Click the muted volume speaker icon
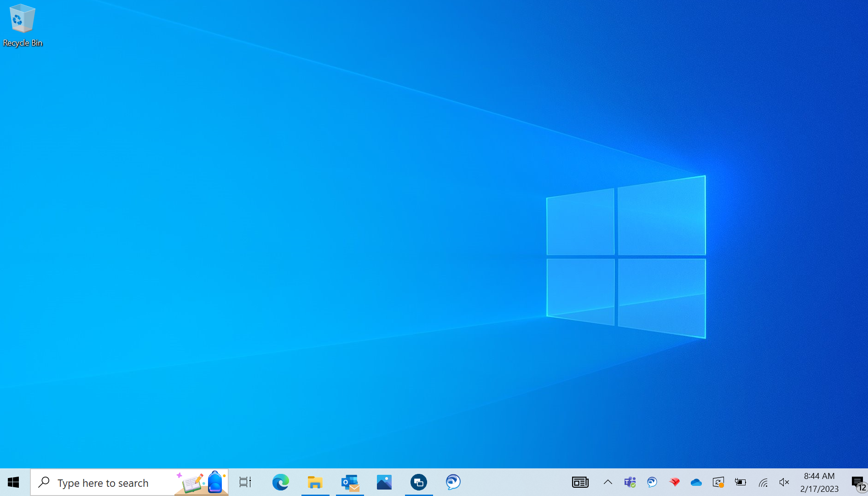Viewport: 868px width, 496px height. coord(784,482)
